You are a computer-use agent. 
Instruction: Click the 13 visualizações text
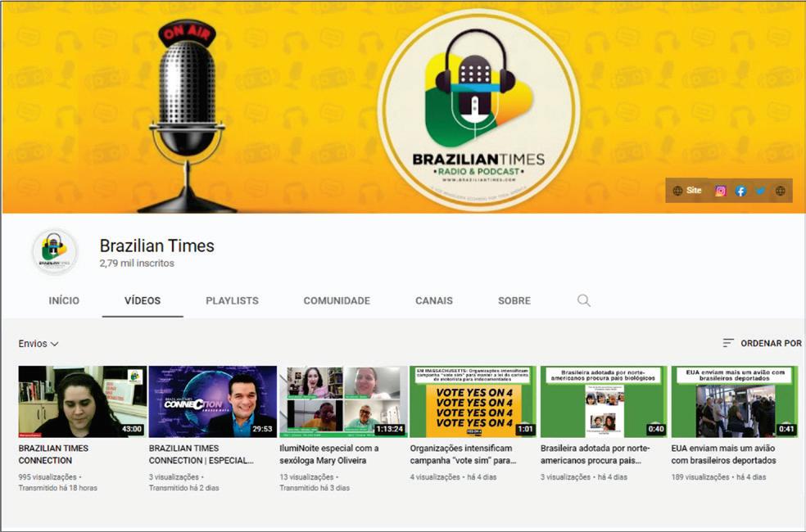click(307, 477)
